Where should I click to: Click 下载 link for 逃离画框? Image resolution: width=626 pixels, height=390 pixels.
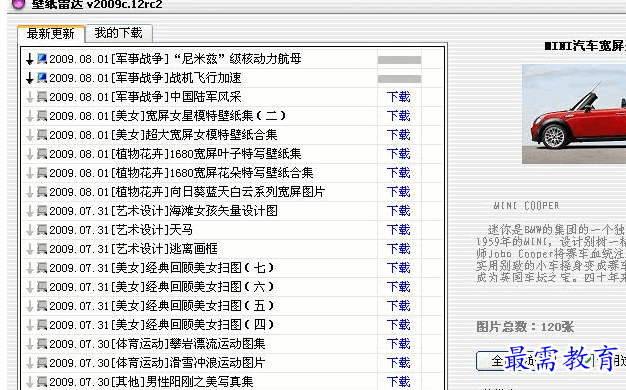[398, 249]
